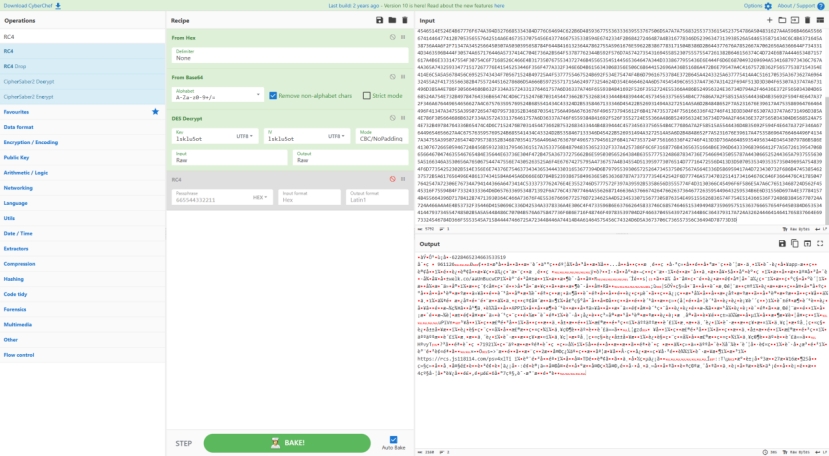Screen dimensions: 829x456
Task: Toggle the Auto Bake checkbox
Action: [393, 439]
